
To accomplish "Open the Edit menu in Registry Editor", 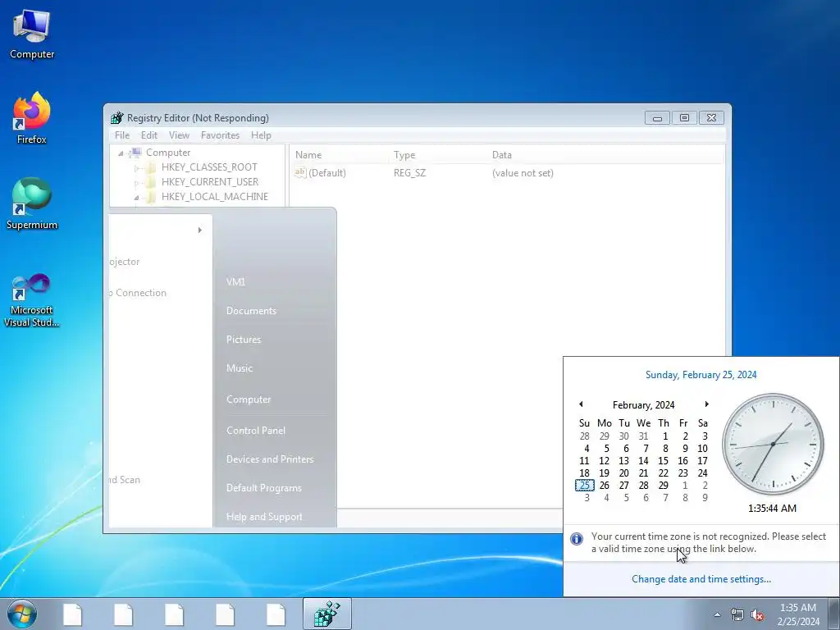I will (149, 135).
